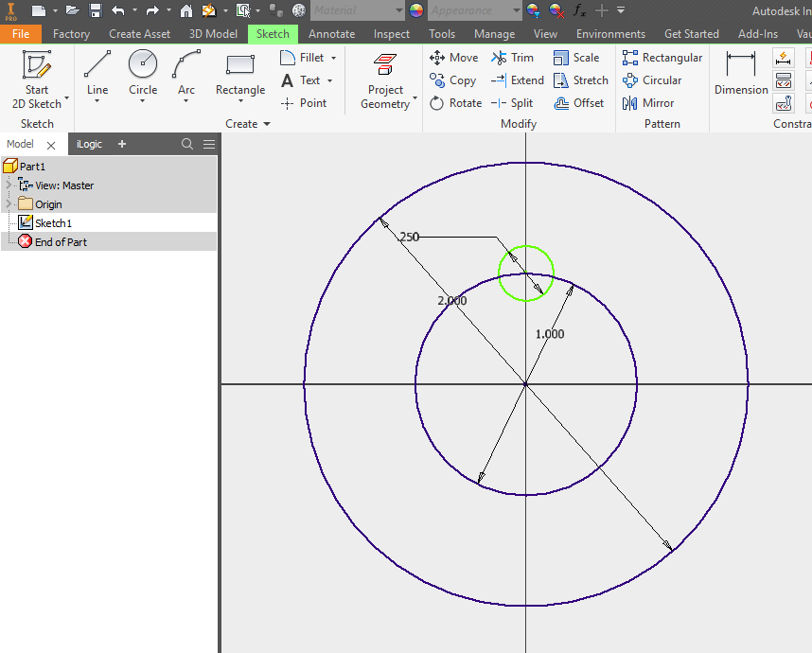Close the Model browser tab
Image resolution: width=812 pixels, height=653 pixels.
[x=51, y=146]
